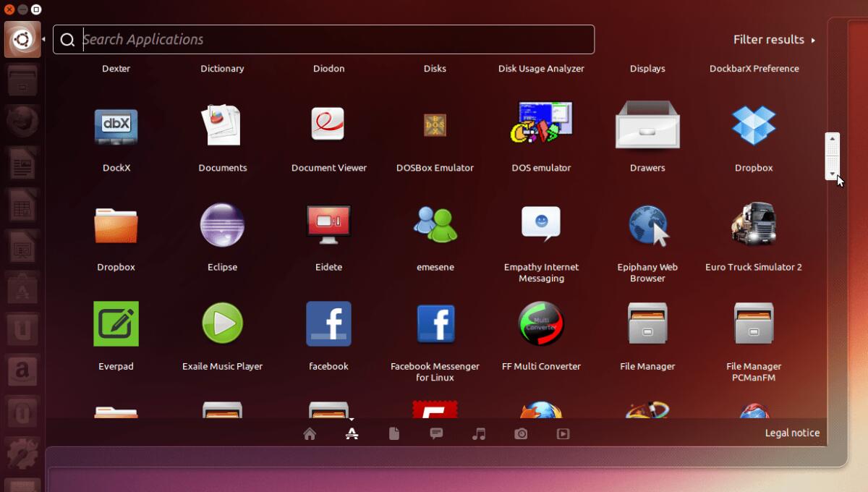Open the Home lens
Image resolution: width=868 pixels, height=492 pixels.
tap(310, 433)
